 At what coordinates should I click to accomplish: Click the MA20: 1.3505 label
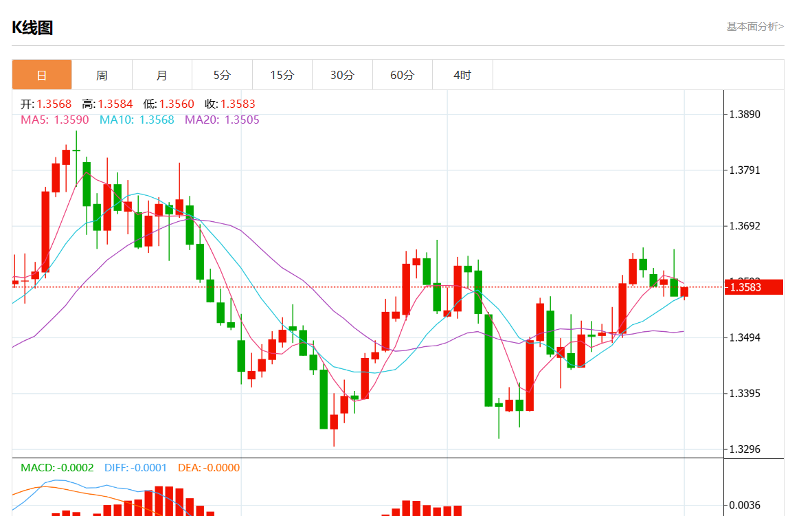(x=222, y=120)
